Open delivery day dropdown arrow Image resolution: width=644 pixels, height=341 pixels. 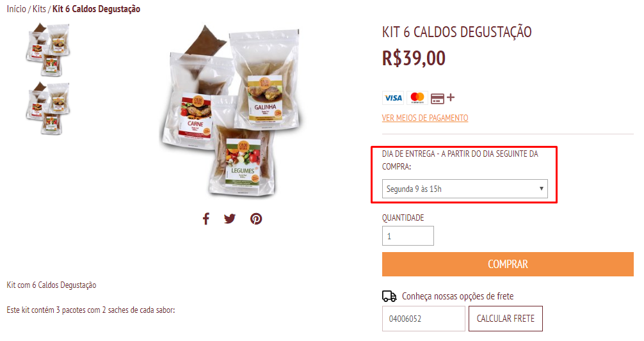pos(542,189)
